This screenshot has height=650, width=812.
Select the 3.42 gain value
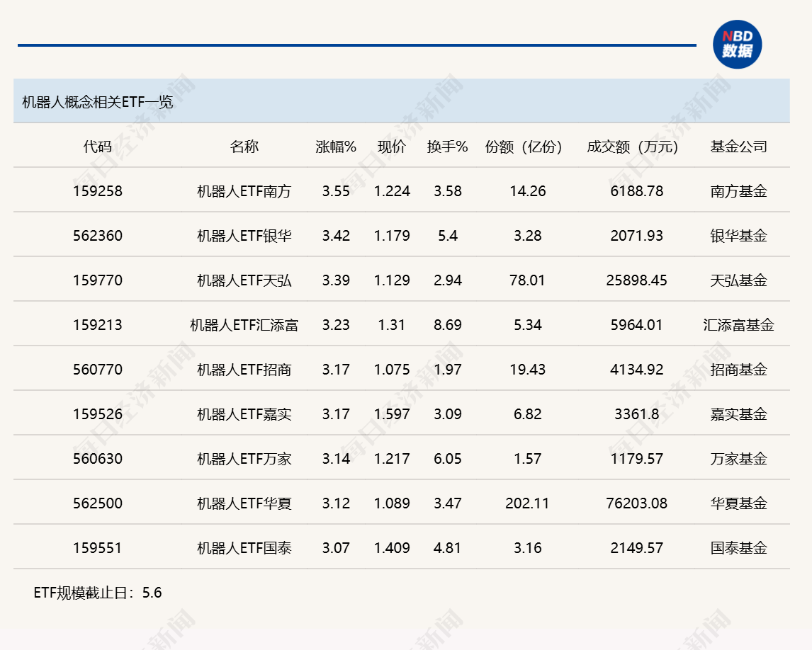(336, 236)
